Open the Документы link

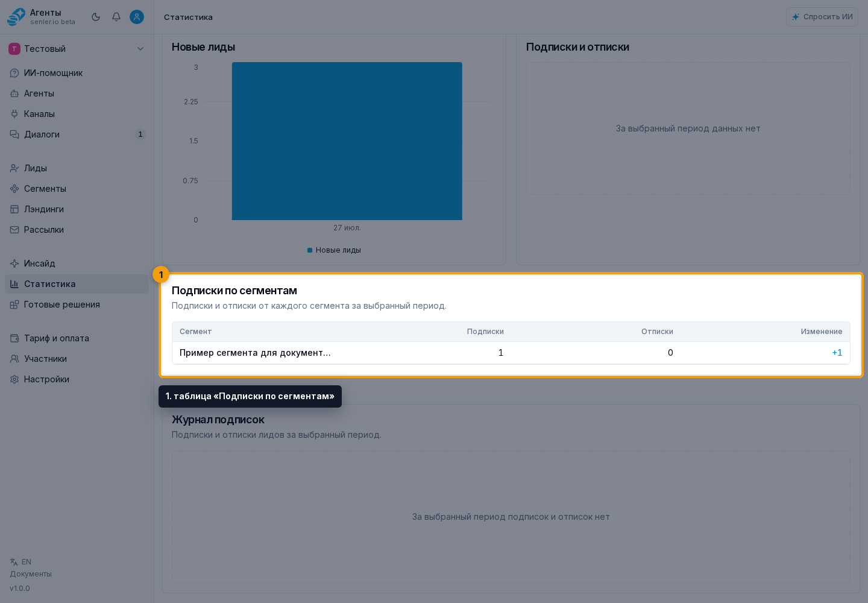click(31, 574)
